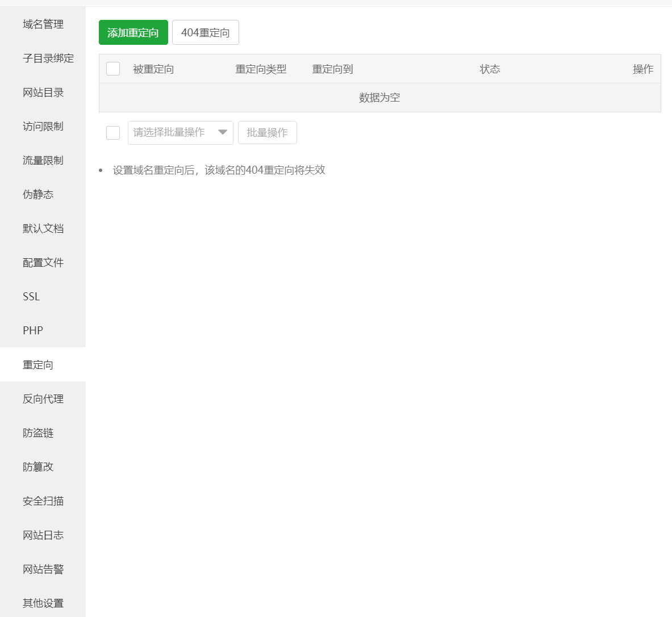
Task: Click the 重定向到 column header
Action: (332, 69)
